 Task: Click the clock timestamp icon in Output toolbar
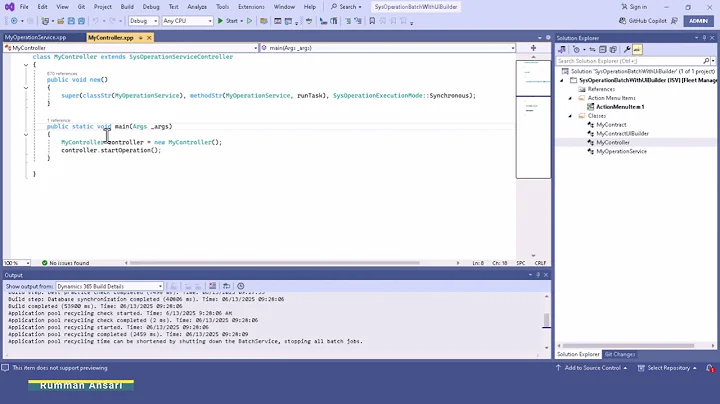click(x=241, y=286)
